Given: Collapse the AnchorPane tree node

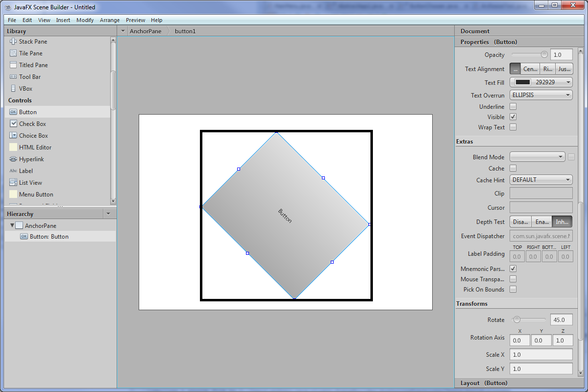Looking at the screenshot, I should [12, 226].
